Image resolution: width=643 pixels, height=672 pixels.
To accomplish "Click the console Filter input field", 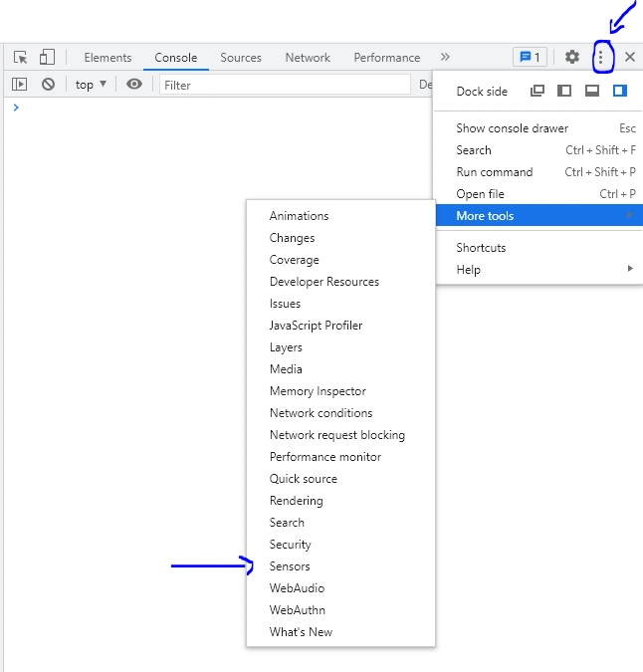I will click(284, 85).
